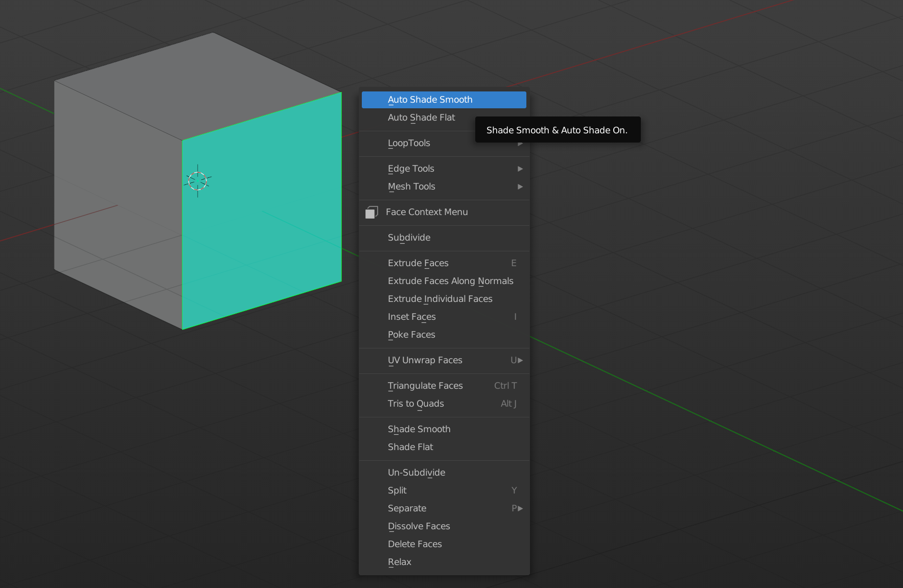The image size is (903, 588).
Task: Click Poke Faces in the context menu
Action: 444,335
